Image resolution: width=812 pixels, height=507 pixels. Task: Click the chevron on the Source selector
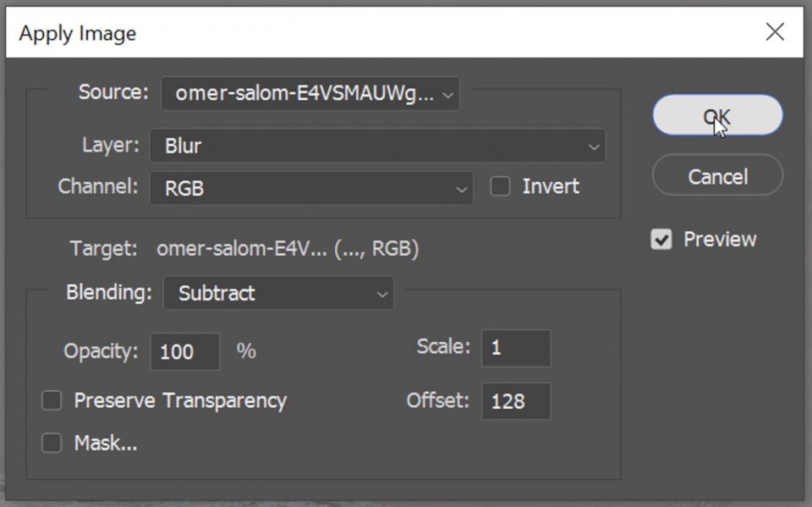447,95
